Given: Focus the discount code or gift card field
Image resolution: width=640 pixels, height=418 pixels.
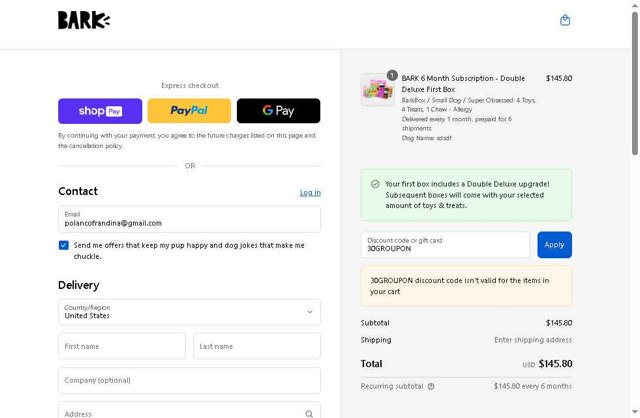Looking at the screenshot, I should (x=445, y=245).
